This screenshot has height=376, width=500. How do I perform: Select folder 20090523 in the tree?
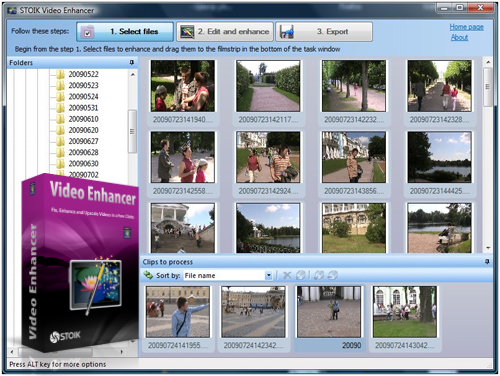(84, 85)
